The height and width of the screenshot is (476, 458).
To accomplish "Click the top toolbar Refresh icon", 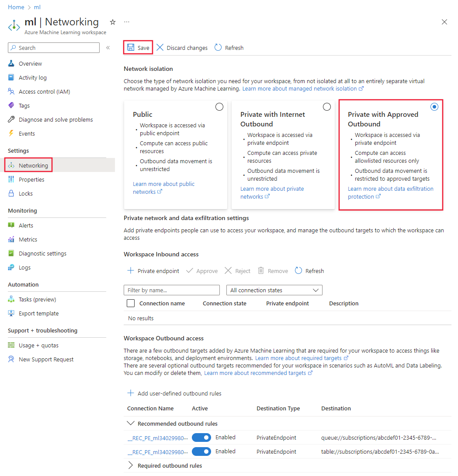I will click(218, 47).
